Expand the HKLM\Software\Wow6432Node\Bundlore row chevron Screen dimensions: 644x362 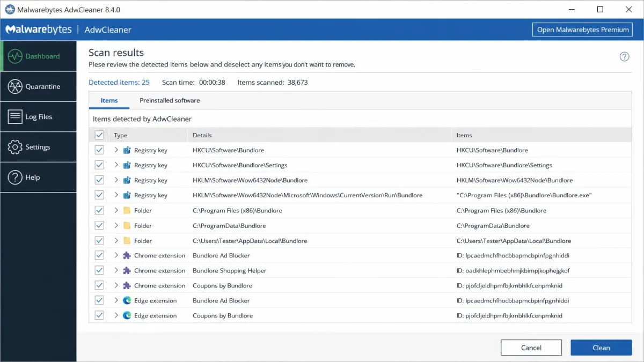pos(116,180)
